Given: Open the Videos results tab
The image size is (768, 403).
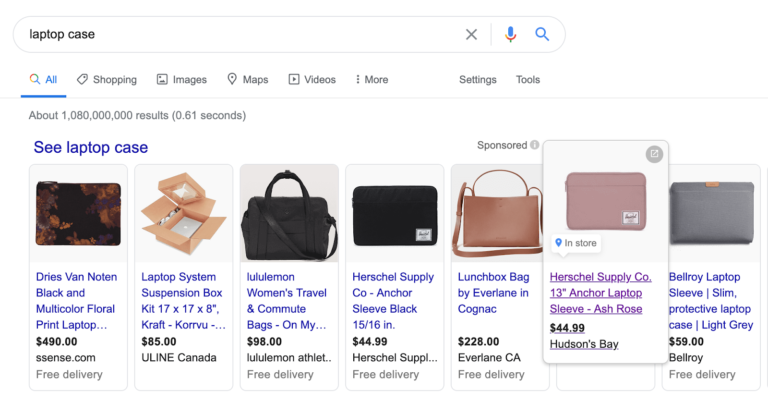Looking at the screenshot, I should click(x=312, y=80).
